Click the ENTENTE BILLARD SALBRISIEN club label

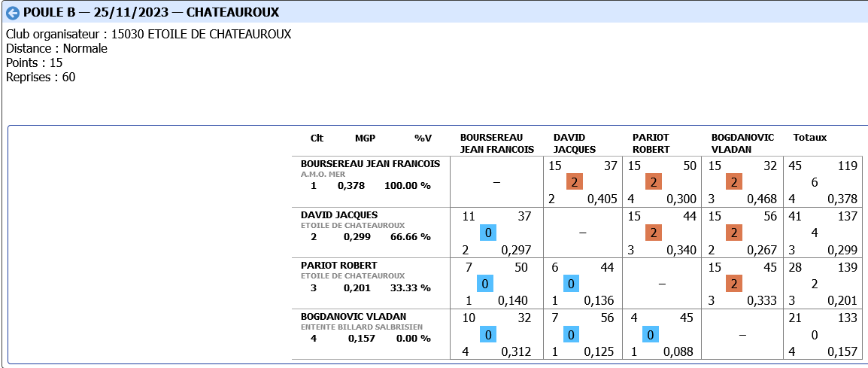[362, 327]
